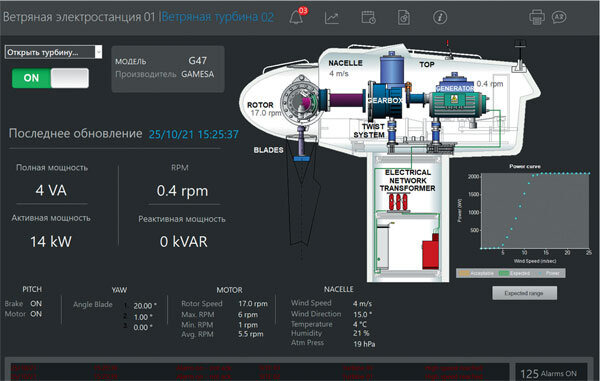Click the last update timestamp '25/10/21 15:25:37'

coord(193,134)
